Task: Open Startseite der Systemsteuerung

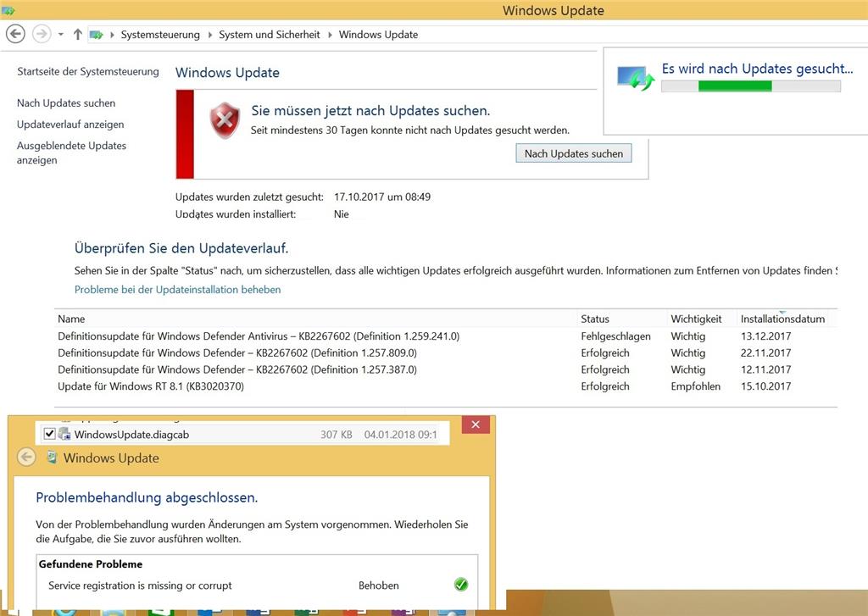Action: (88, 71)
